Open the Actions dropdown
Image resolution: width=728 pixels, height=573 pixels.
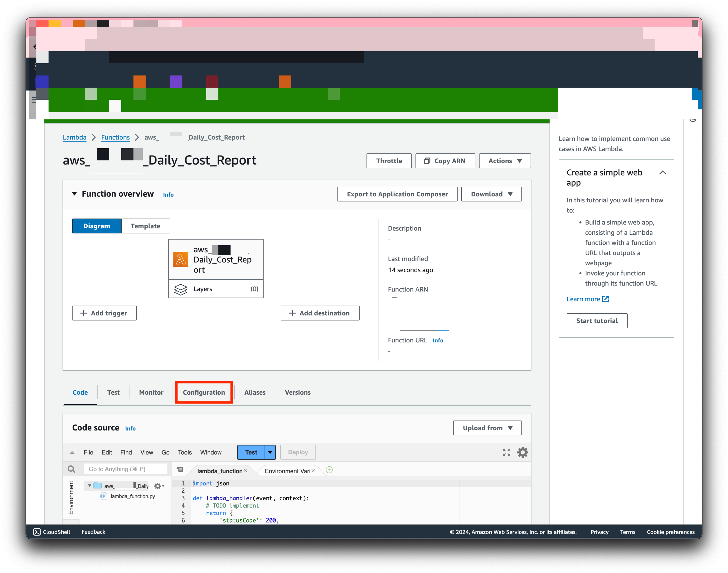click(505, 161)
